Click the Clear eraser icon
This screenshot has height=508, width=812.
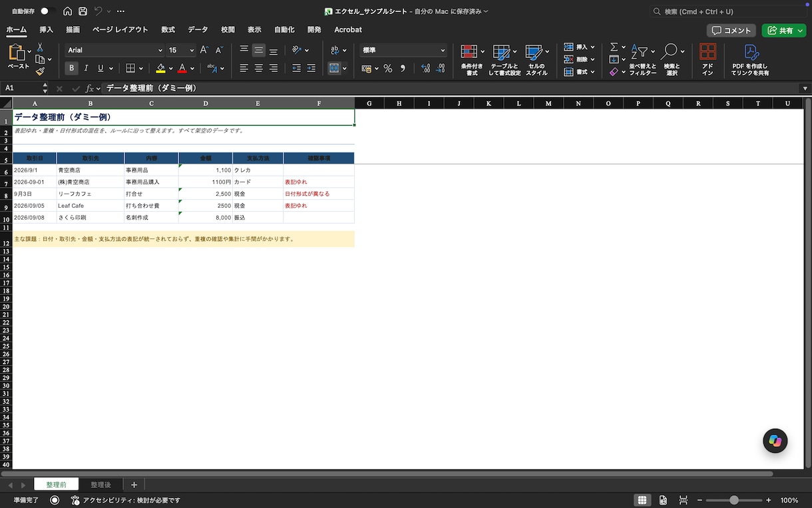tap(614, 71)
